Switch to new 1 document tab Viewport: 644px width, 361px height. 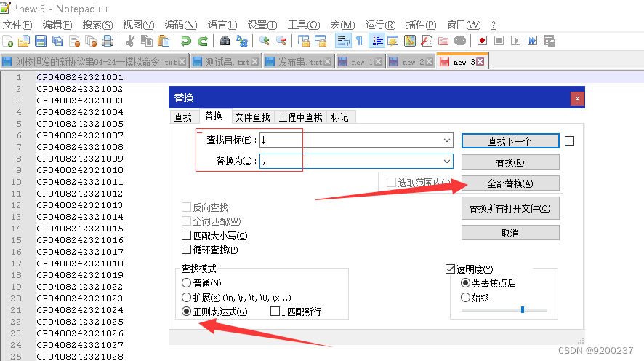click(361, 62)
